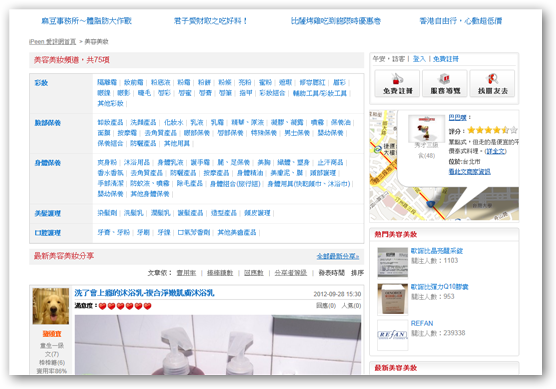
Task: Click the 免費註冊 button with red bag icon
Action: click(397, 83)
